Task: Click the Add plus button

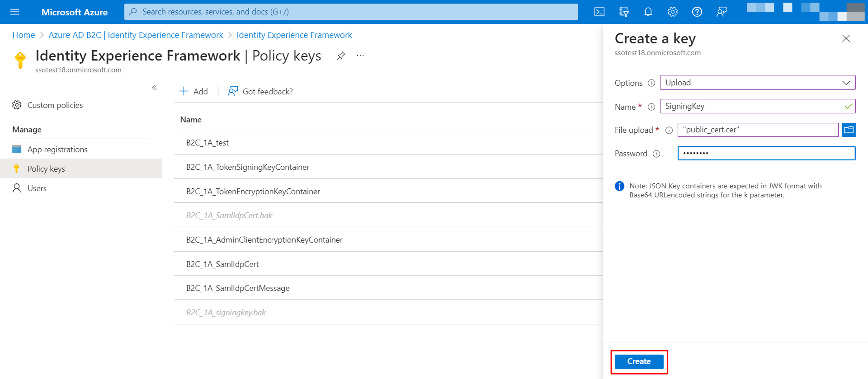Action: (193, 91)
